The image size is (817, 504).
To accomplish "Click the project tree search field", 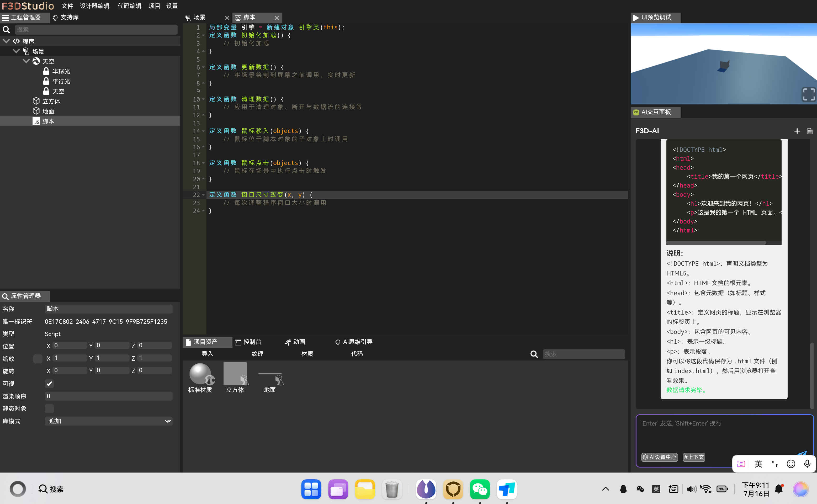I will click(96, 30).
